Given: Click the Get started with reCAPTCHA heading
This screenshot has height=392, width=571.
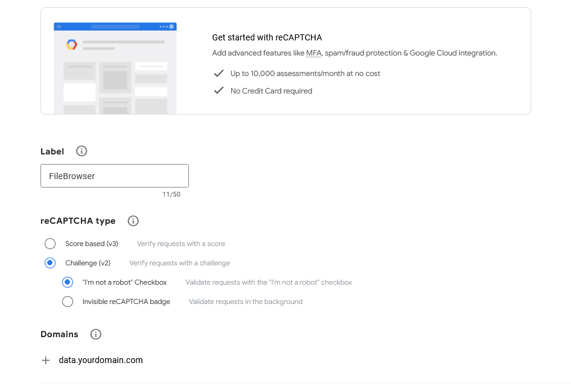Looking at the screenshot, I should [x=267, y=37].
